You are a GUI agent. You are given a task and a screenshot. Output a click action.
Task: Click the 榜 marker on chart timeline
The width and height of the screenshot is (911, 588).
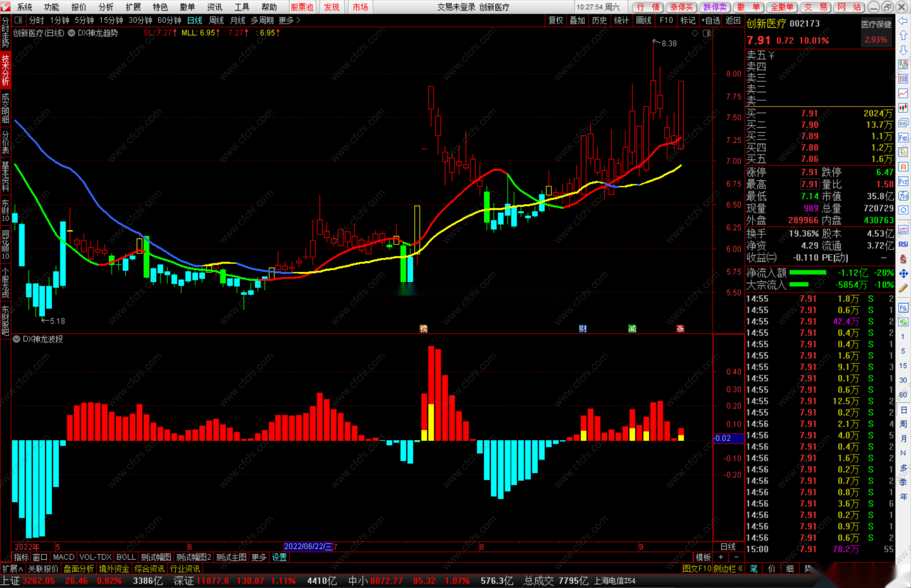424,328
